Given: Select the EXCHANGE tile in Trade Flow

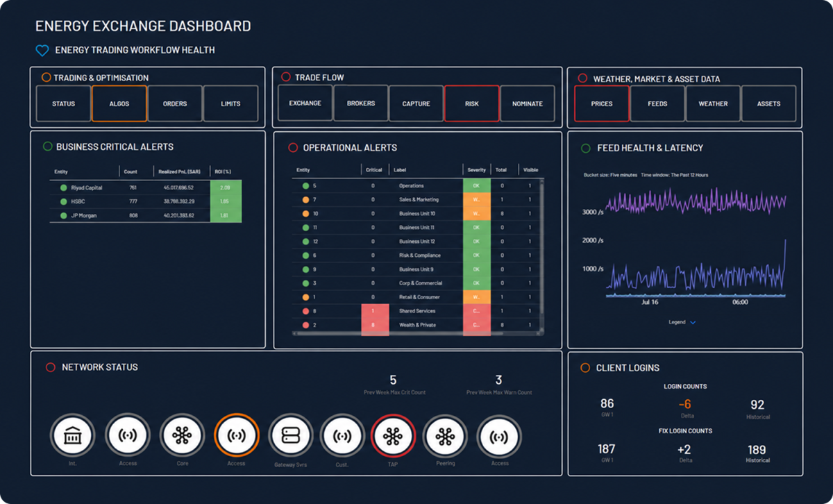Looking at the screenshot, I should 305,103.
